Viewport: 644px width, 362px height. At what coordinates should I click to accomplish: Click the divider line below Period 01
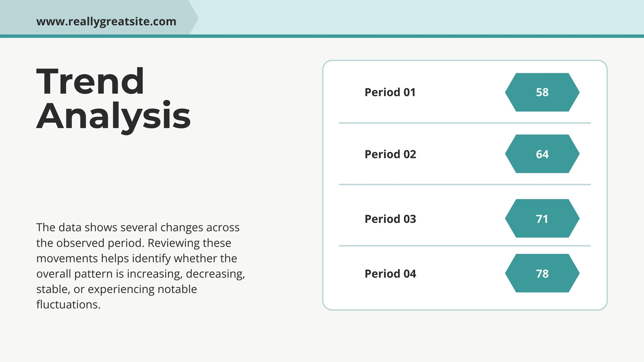coord(465,123)
